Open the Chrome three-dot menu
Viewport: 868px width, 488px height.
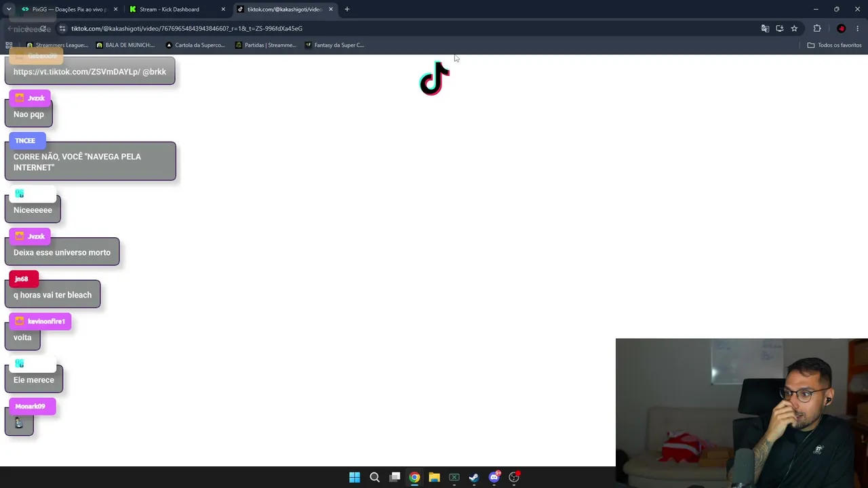859,28
